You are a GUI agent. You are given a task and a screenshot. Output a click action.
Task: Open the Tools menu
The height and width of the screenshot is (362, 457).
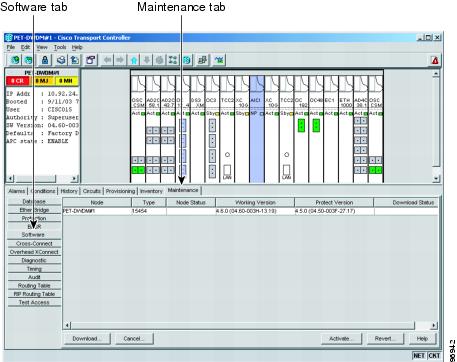point(60,47)
